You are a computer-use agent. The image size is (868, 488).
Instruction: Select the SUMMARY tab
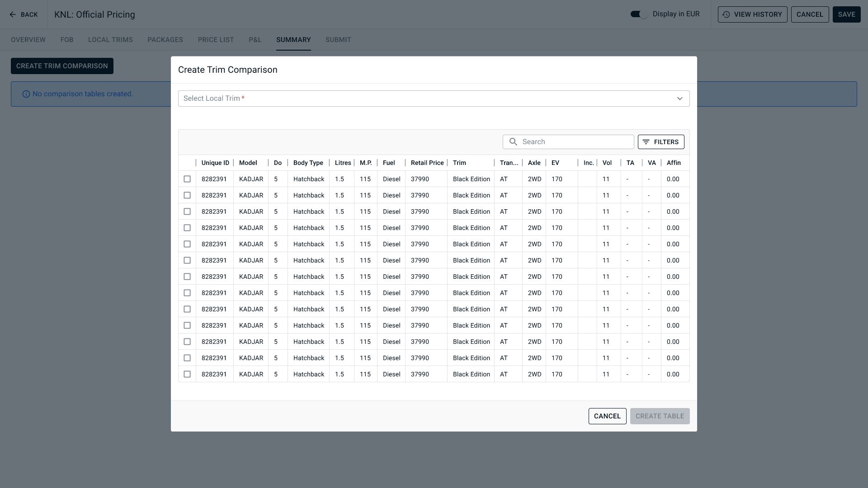point(293,40)
